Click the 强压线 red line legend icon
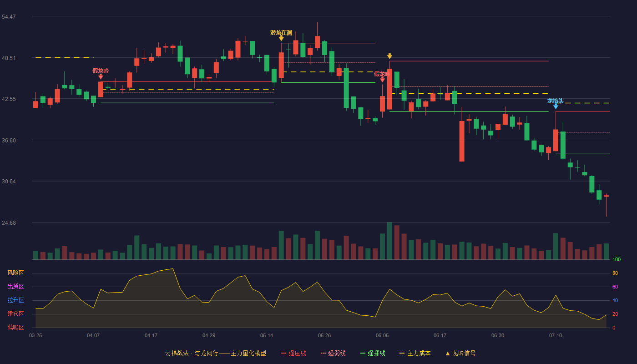Image resolution: width=637 pixels, height=364 pixels. point(283,353)
